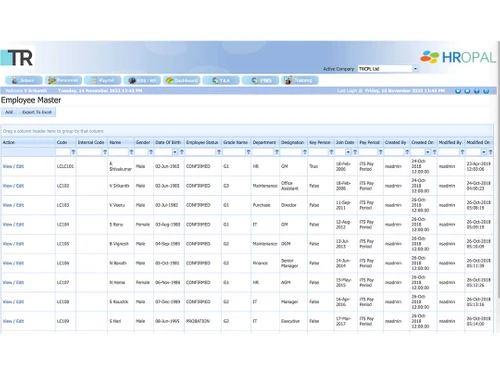The image size is (500, 375).
Task: Click the Add button
Action: click(x=9, y=112)
